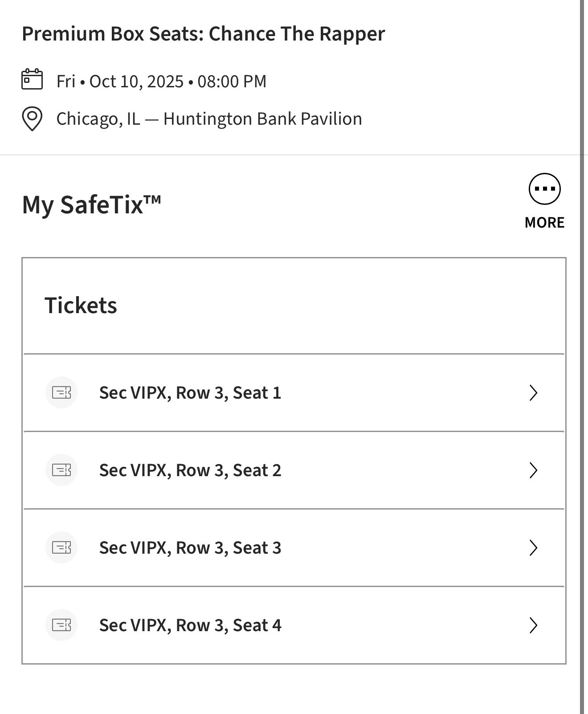
Task: Expand Seat 1 ticket chevron arrow
Action: [x=533, y=393]
